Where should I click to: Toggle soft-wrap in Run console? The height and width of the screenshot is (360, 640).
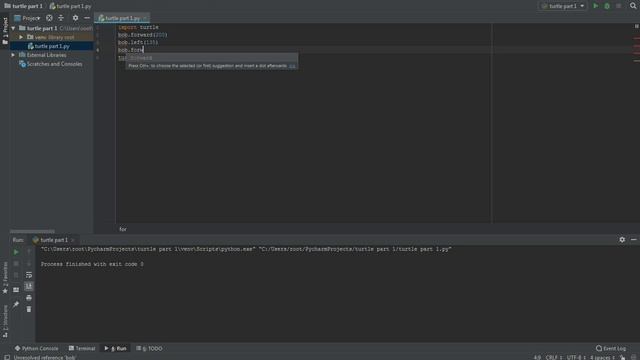point(29,275)
